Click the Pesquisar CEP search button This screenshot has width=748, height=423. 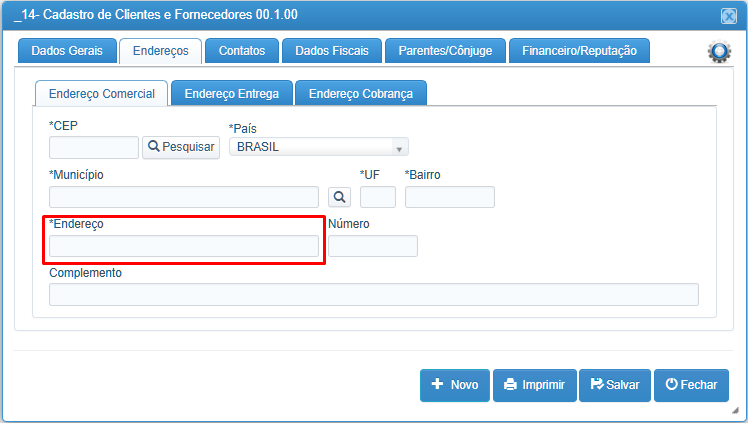(x=181, y=147)
